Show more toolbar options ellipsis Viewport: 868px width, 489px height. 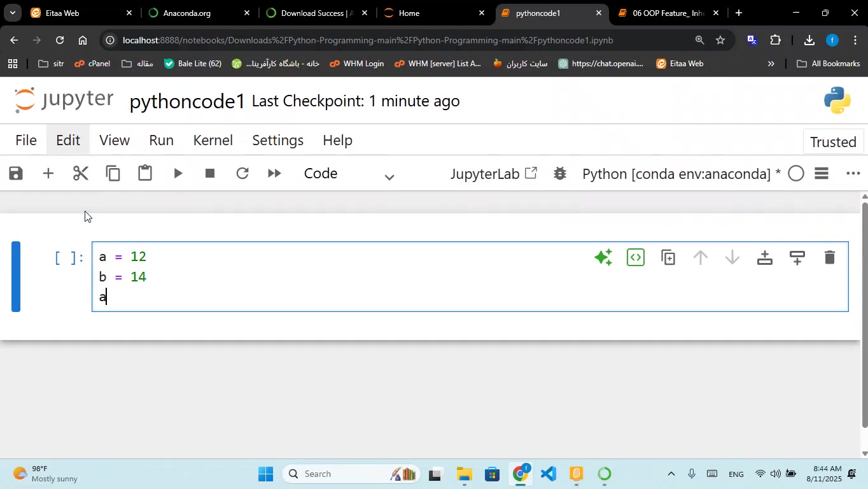point(853,173)
